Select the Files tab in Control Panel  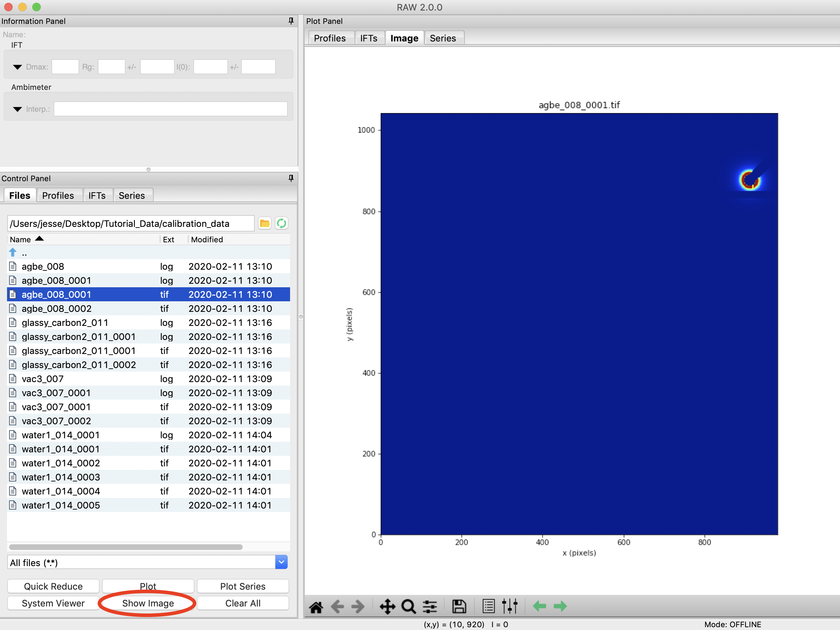click(x=20, y=195)
